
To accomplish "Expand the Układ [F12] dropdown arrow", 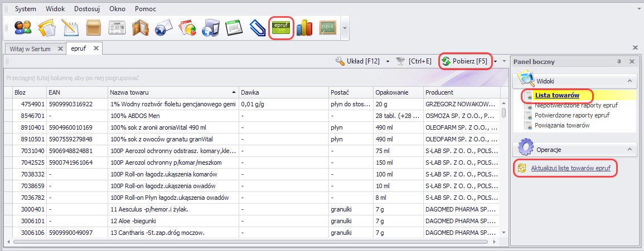I will [388, 61].
